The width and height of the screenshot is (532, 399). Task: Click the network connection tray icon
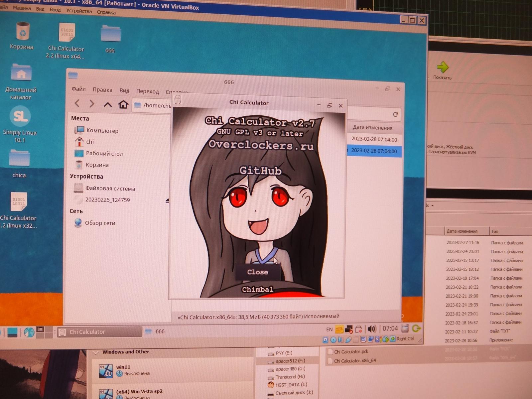[349, 329]
